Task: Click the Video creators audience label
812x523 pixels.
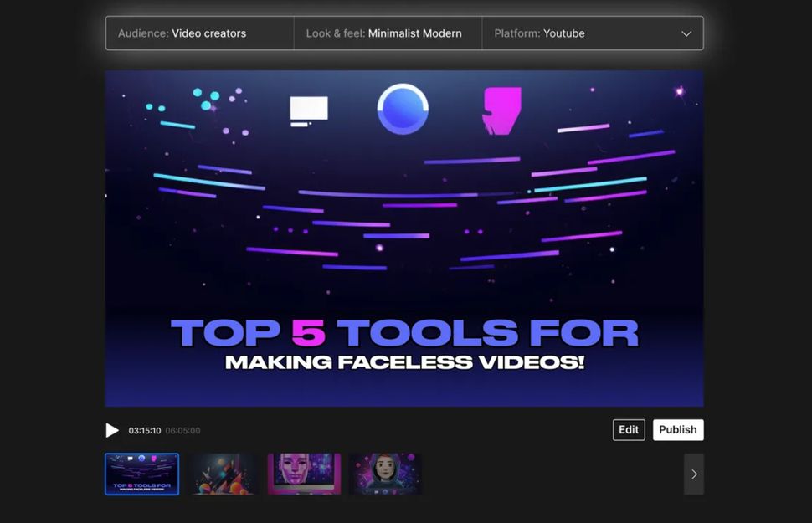Action: 209,33
